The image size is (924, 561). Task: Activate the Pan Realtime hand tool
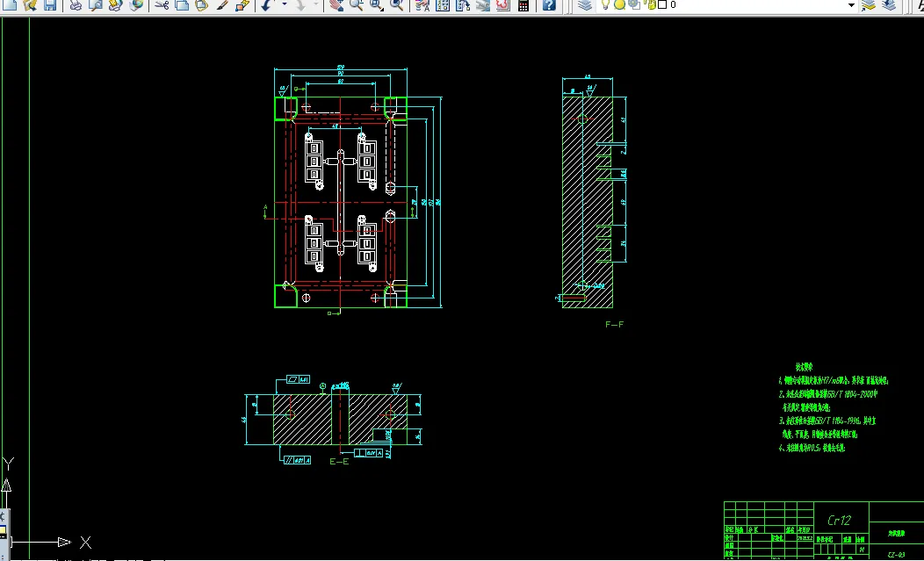coord(336,5)
